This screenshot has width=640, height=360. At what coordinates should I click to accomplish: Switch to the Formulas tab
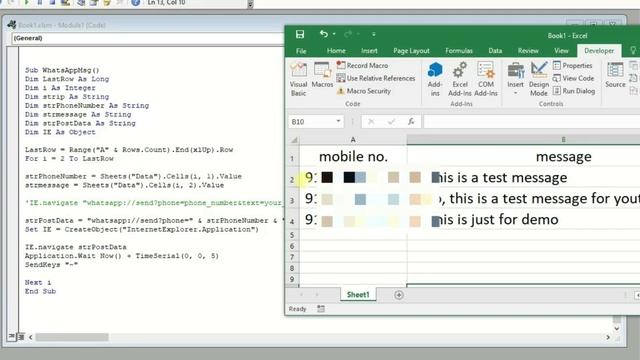pyautogui.click(x=459, y=51)
